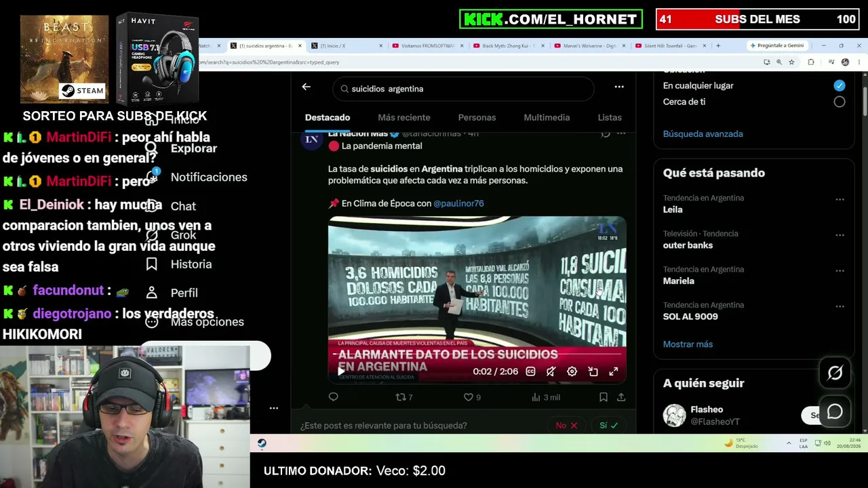Select the 'Cerca de ti' radio option

pyautogui.click(x=840, y=102)
